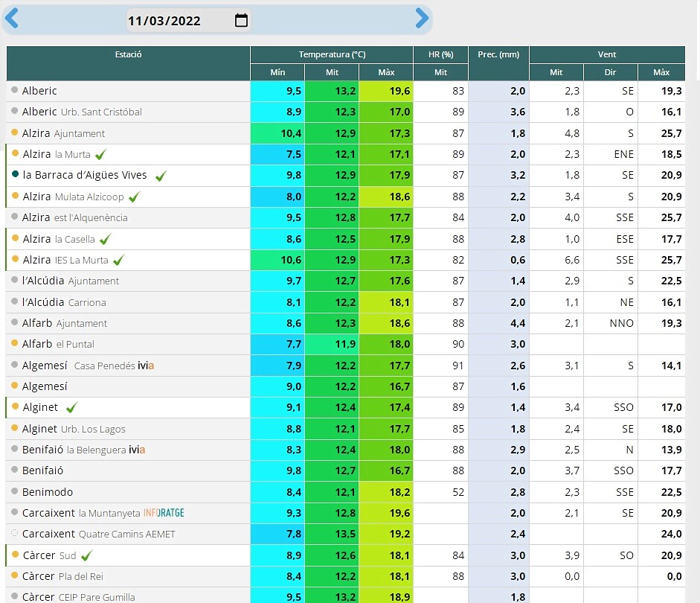Select Carcaixent Quatre Camins mean temperature 13,5
This screenshot has width=700, height=603.
pyautogui.click(x=332, y=534)
